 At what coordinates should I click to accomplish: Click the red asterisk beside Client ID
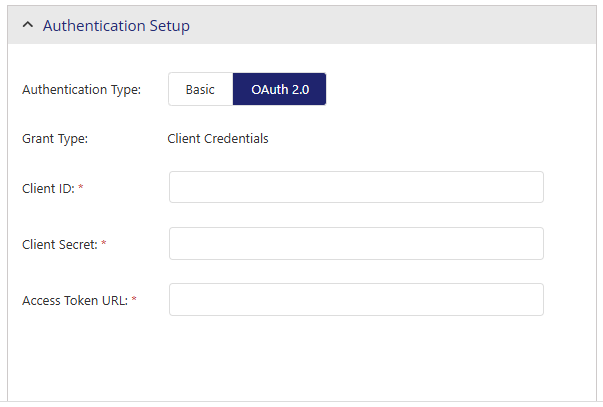click(80, 188)
